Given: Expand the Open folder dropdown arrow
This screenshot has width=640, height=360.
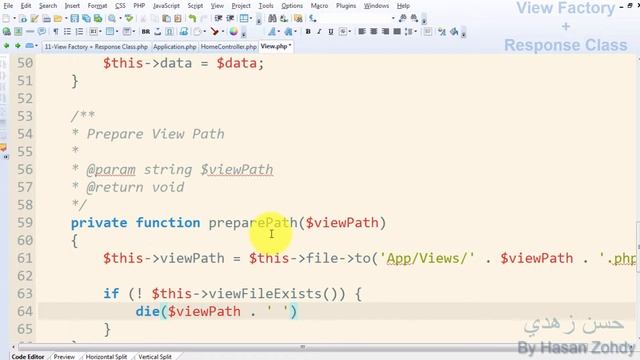Looking at the screenshot, I should [x=66, y=18].
